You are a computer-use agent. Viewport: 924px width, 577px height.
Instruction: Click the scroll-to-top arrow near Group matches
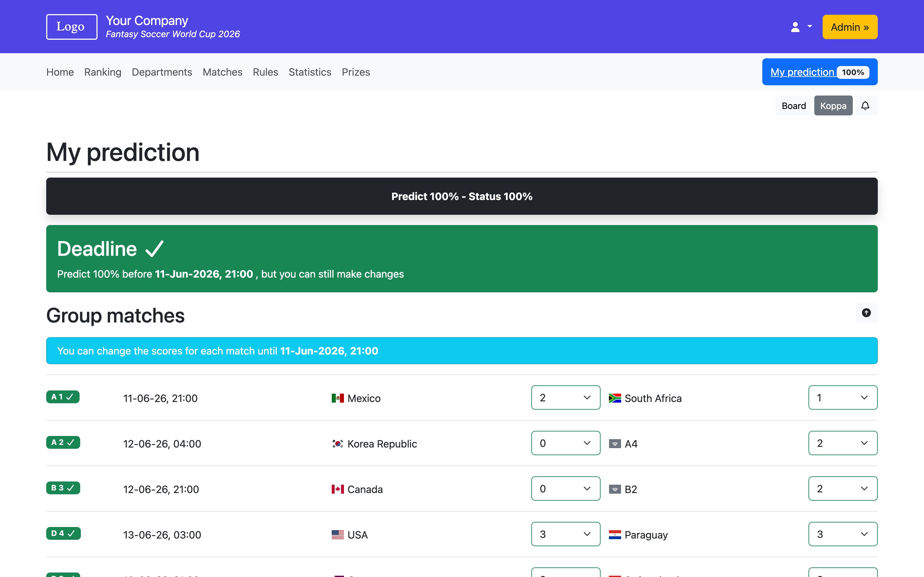[866, 313]
